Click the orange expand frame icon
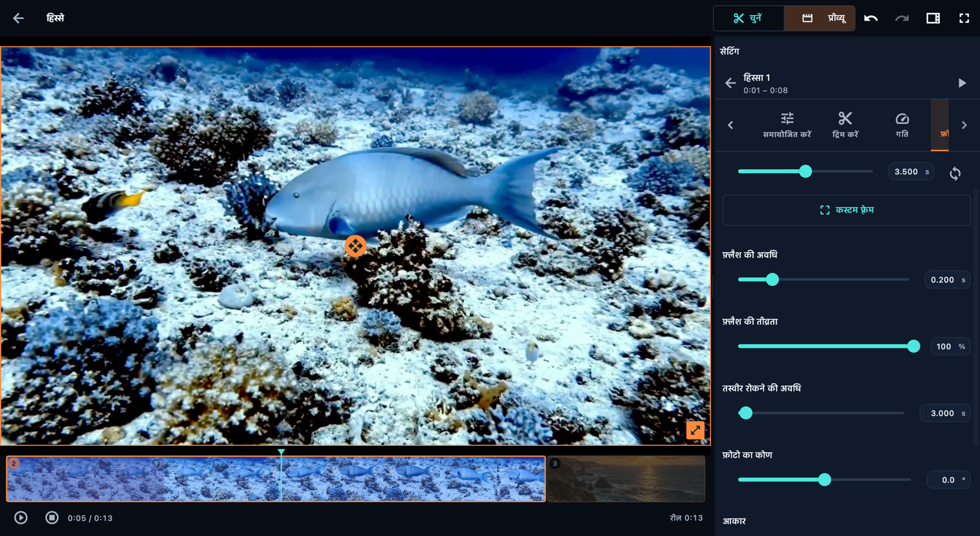The image size is (980, 536). pos(695,430)
